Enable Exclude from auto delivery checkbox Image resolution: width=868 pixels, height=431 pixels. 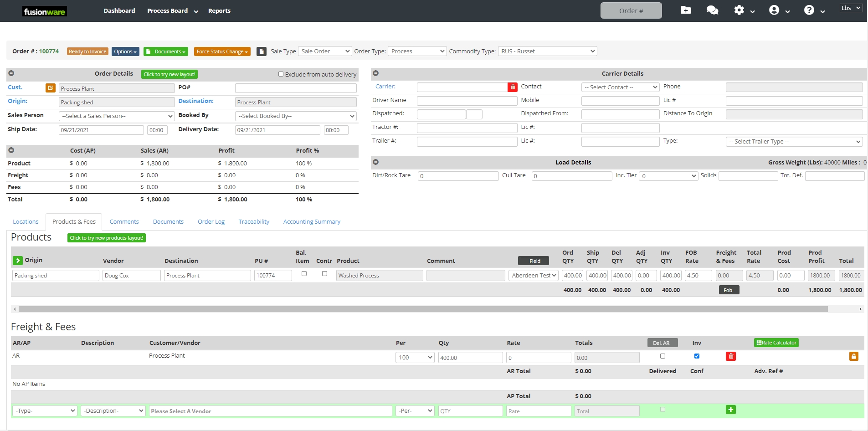(x=281, y=74)
